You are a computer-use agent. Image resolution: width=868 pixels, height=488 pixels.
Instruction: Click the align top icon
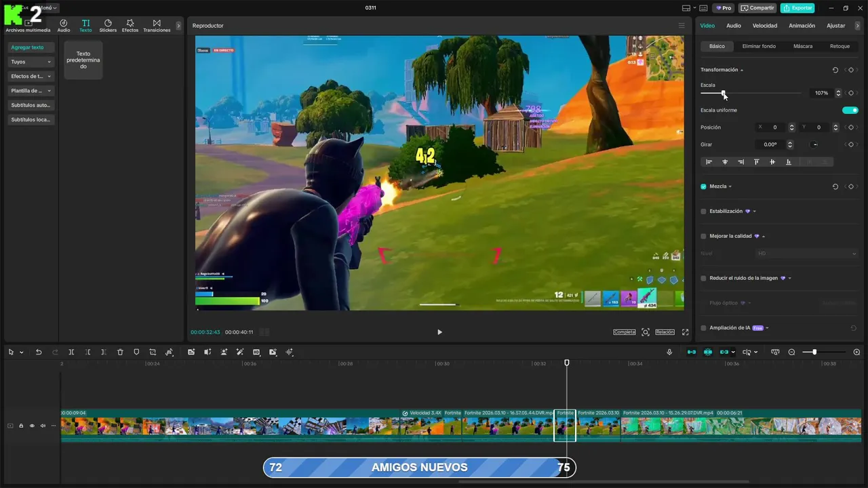coord(757,162)
